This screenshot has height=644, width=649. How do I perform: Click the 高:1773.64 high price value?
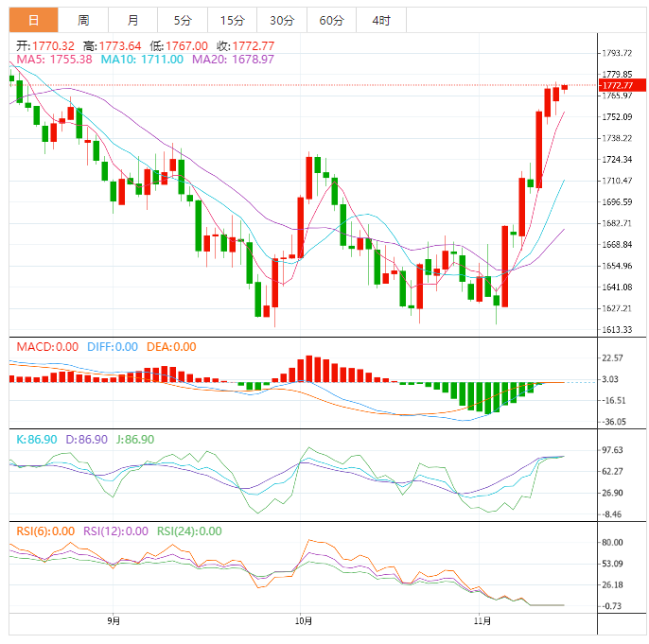click(113, 46)
